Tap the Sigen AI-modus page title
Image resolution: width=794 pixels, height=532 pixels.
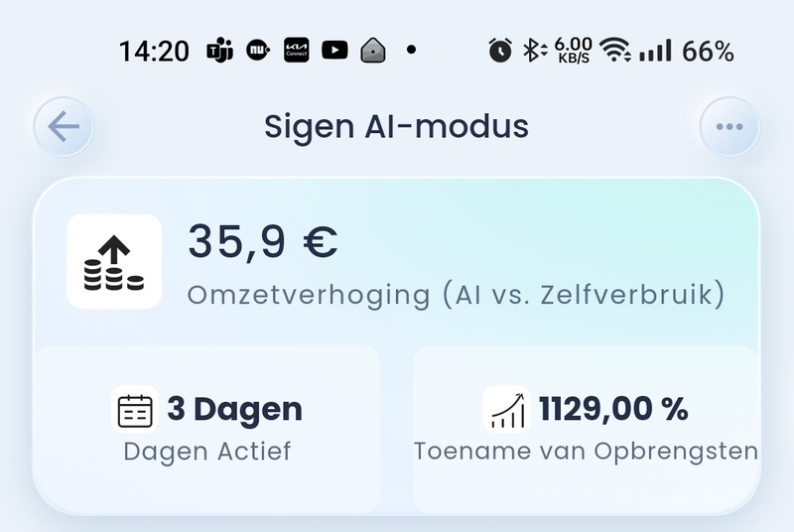point(396,127)
